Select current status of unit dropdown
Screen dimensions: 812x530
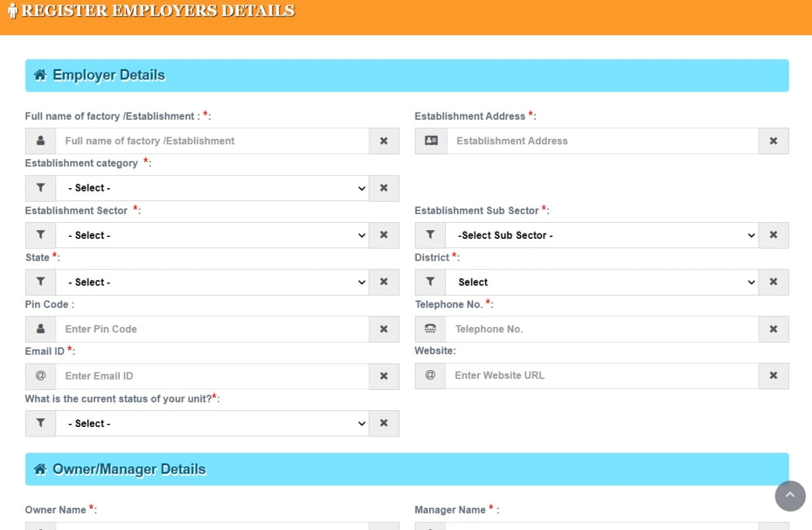coord(212,424)
